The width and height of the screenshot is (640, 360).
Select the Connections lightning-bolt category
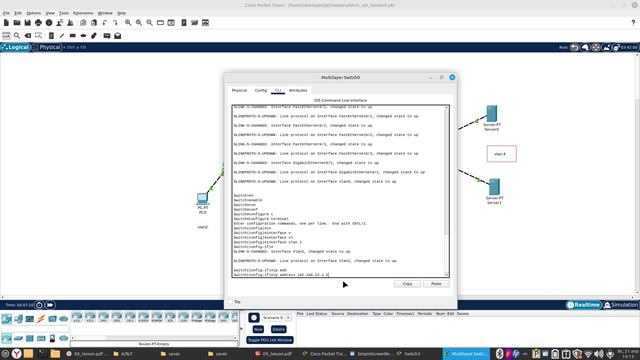click(x=41, y=319)
